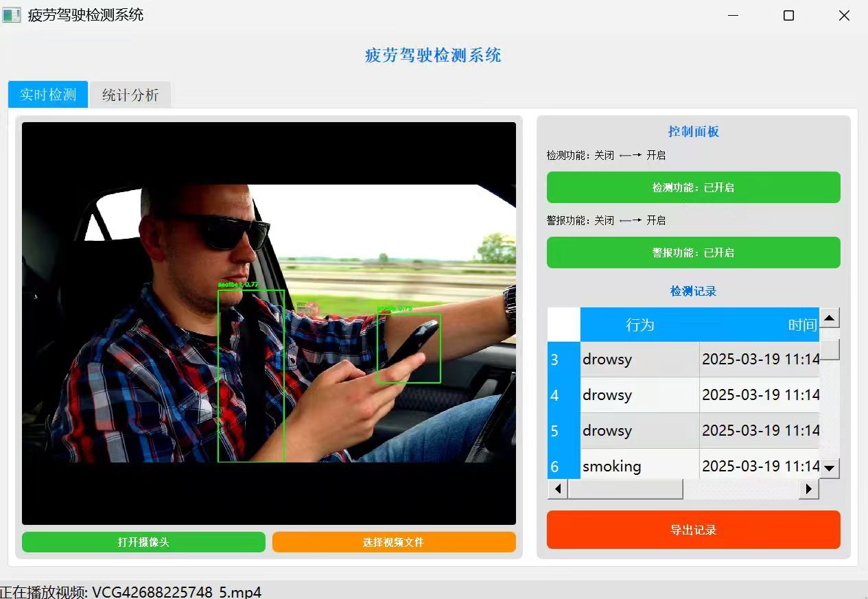Export records using 导出记录 button
Image resolution: width=868 pixels, height=599 pixels.
(693, 530)
